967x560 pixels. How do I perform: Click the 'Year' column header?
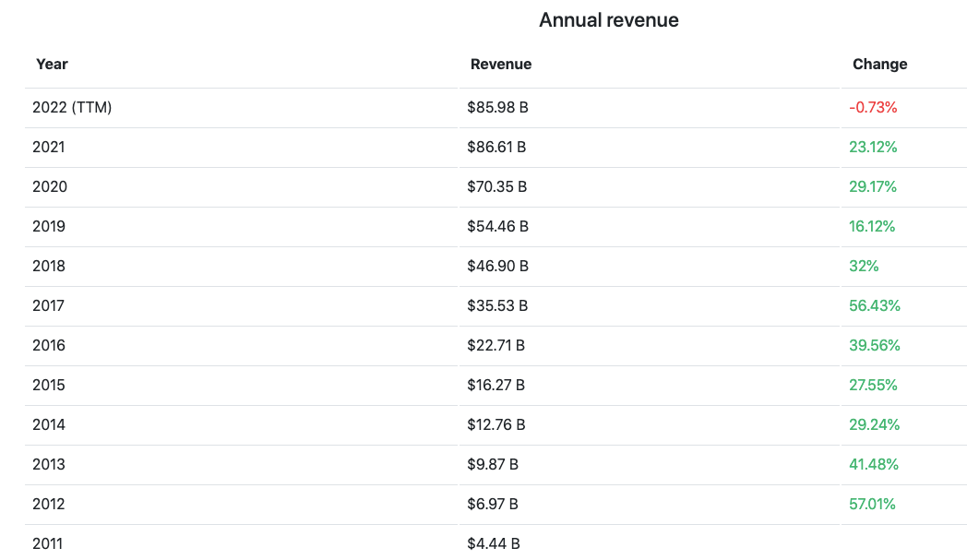52,65
